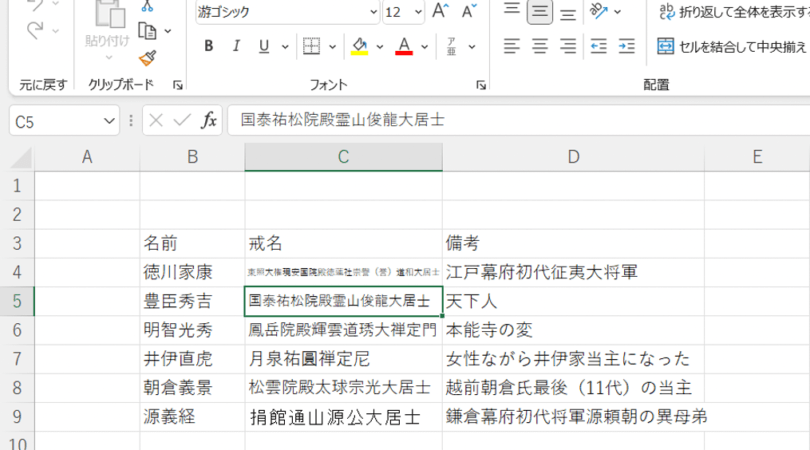Viewport: 810px width, 450px height.
Task: Open the text orientation dropdown arrow
Action: pyautogui.click(x=617, y=12)
